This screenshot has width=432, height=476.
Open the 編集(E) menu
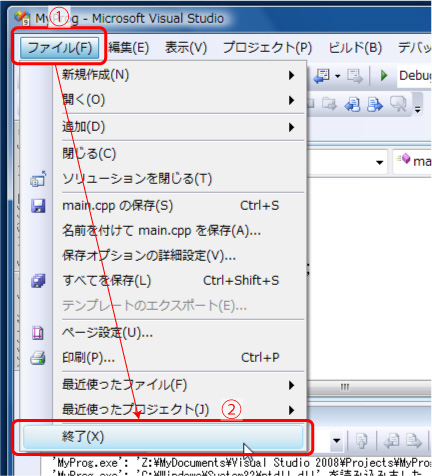pos(129,47)
